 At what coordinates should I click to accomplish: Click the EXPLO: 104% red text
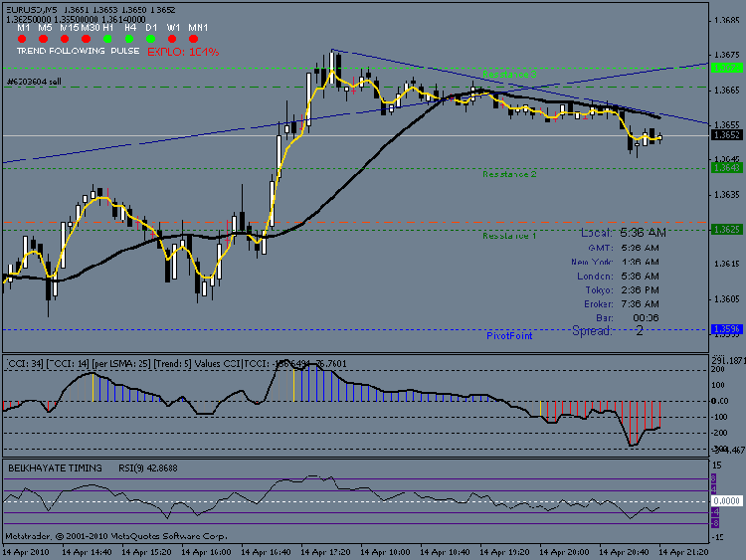(x=183, y=52)
